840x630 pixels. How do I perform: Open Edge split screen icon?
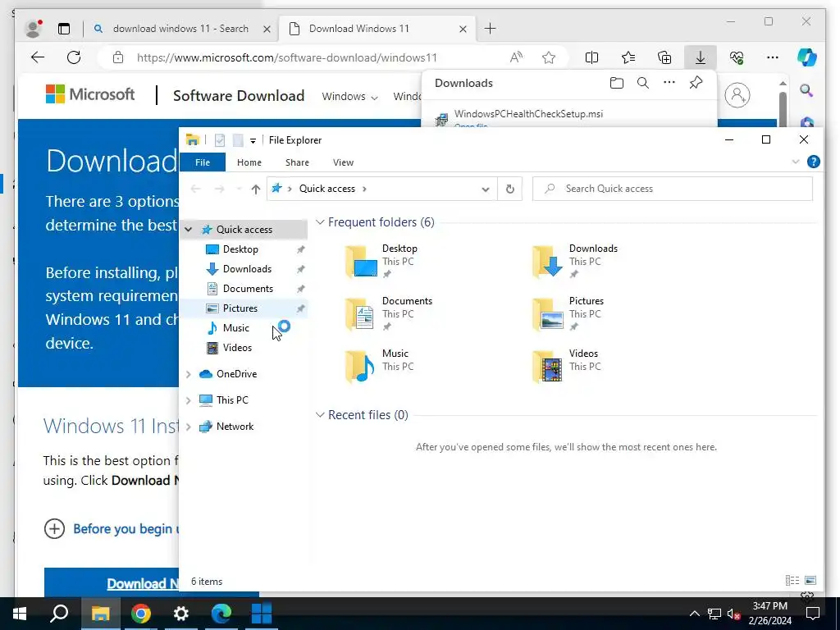point(591,57)
